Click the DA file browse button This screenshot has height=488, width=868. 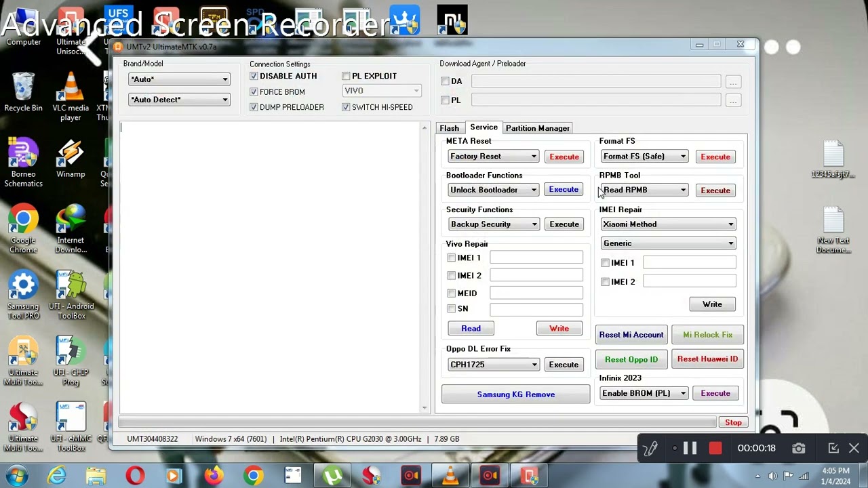(733, 81)
